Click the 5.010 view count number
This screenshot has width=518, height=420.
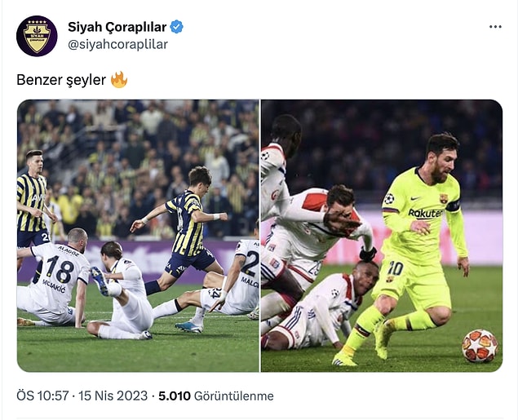coord(175,396)
